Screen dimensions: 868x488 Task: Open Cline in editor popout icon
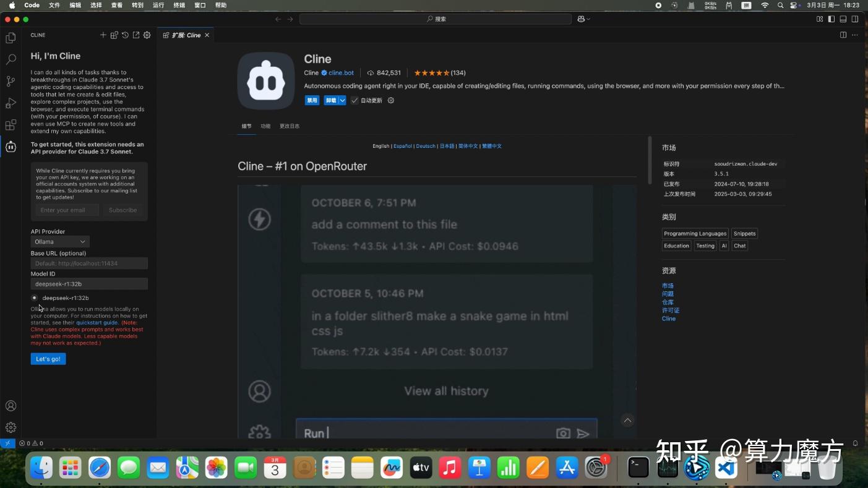click(x=135, y=35)
